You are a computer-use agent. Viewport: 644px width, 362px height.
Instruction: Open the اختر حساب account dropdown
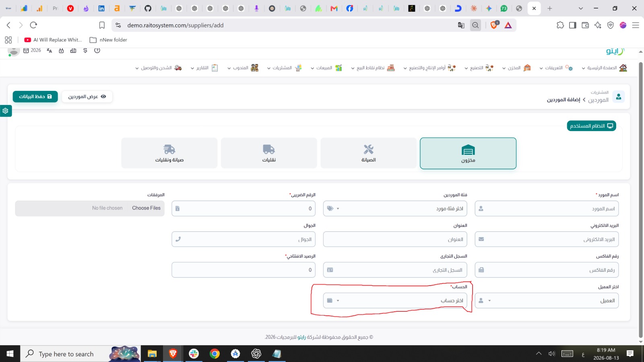click(x=395, y=300)
